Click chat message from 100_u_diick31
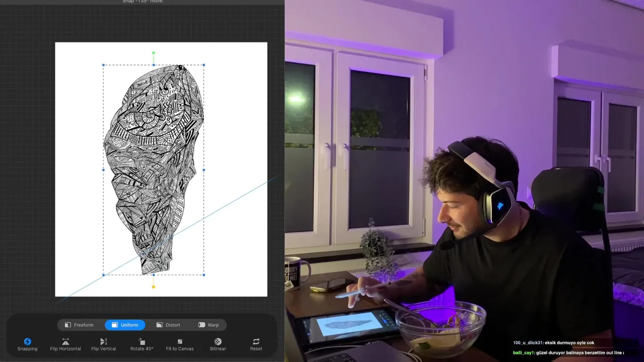The width and height of the screenshot is (644, 362). pos(553,343)
